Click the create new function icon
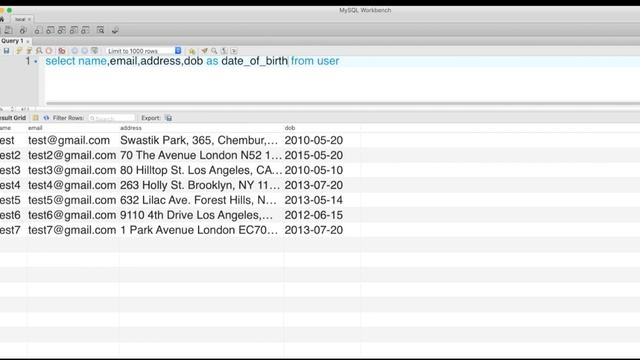 (85, 30)
